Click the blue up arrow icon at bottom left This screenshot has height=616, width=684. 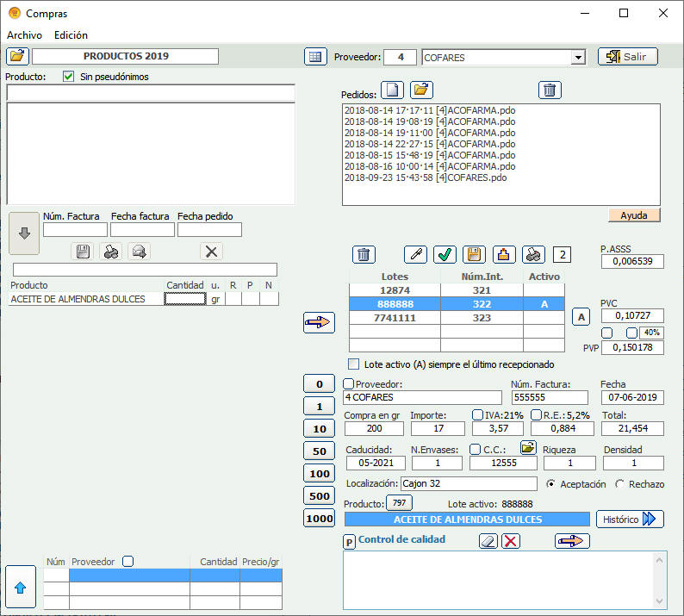tap(21, 586)
